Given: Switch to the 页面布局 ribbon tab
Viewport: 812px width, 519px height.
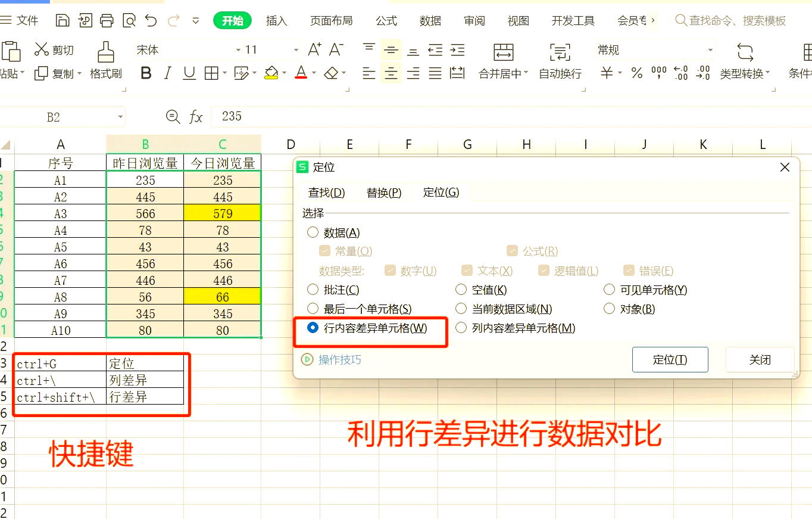Looking at the screenshot, I should [331, 21].
